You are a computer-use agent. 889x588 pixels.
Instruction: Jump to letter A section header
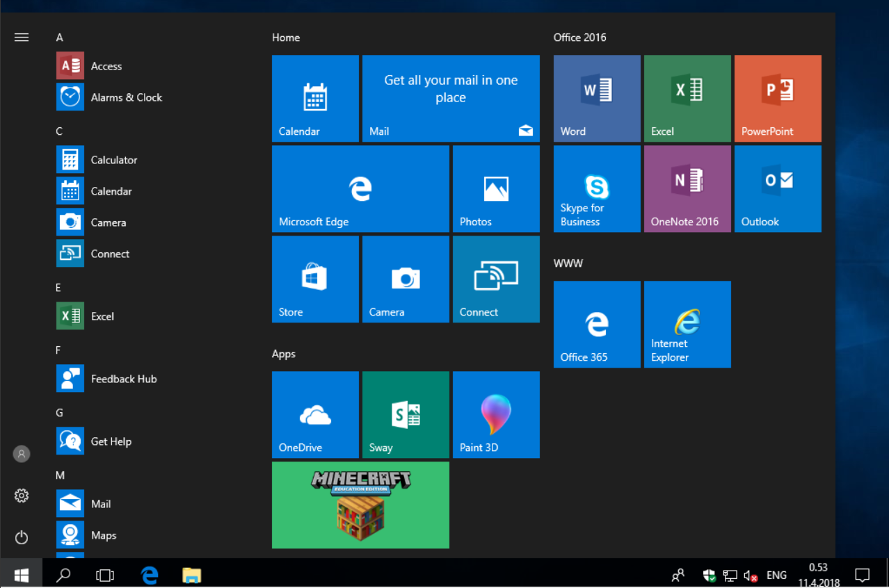[x=60, y=38]
